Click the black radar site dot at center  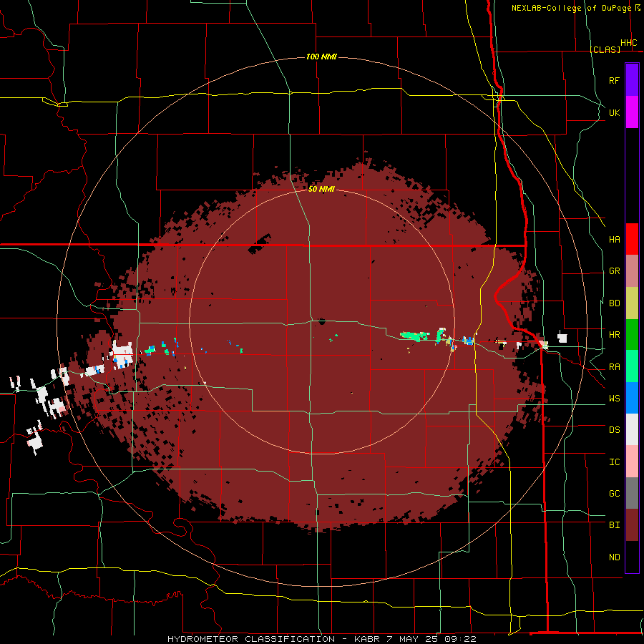(x=321, y=321)
